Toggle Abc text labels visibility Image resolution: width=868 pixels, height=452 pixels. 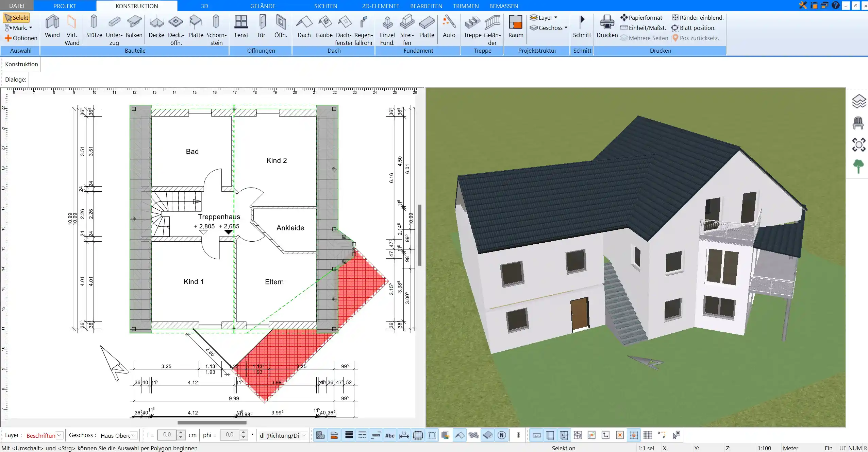(390, 435)
